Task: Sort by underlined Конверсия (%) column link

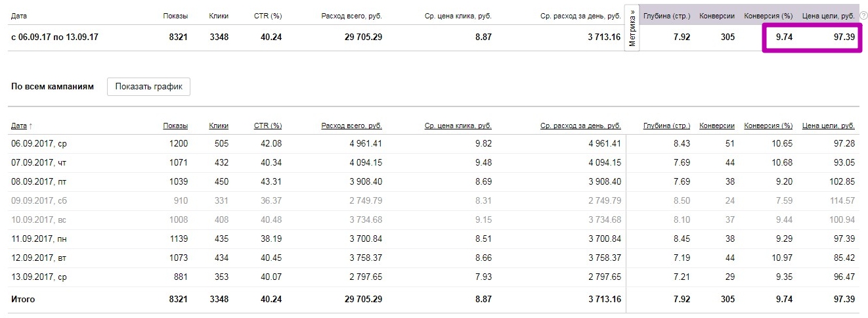Action: pos(768,125)
